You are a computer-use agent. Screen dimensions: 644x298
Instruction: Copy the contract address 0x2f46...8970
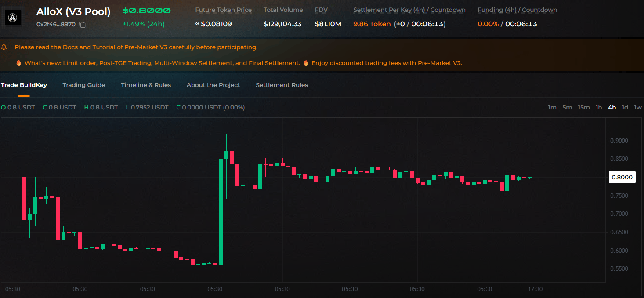coord(82,25)
